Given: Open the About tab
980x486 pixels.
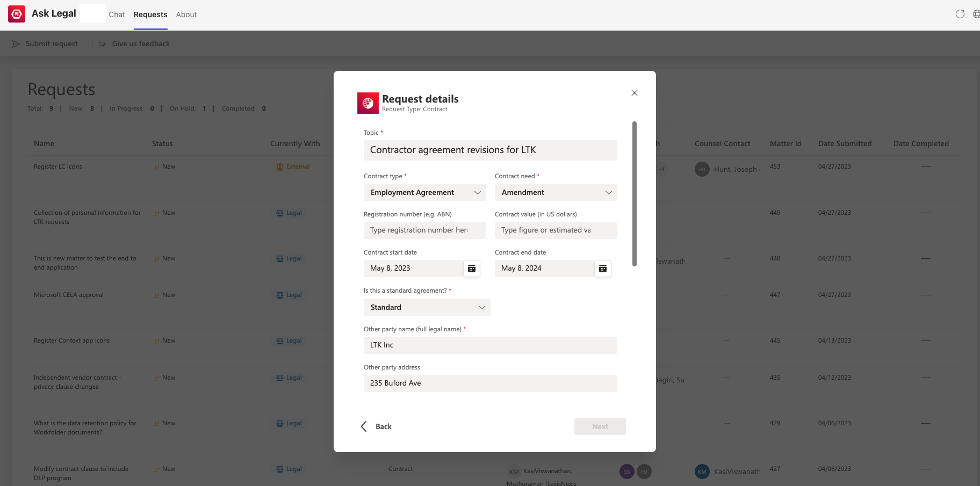Looking at the screenshot, I should (186, 14).
